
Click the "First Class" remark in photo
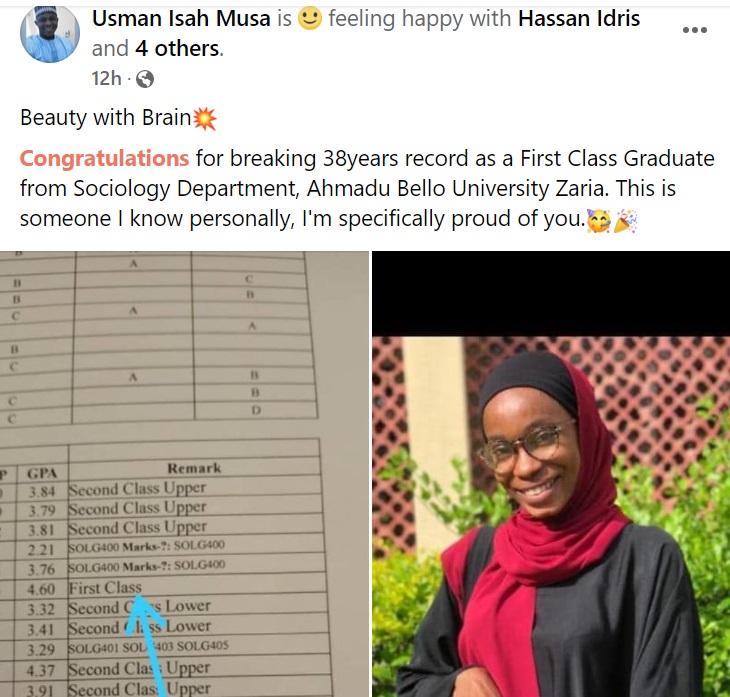pyautogui.click(x=104, y=587)
